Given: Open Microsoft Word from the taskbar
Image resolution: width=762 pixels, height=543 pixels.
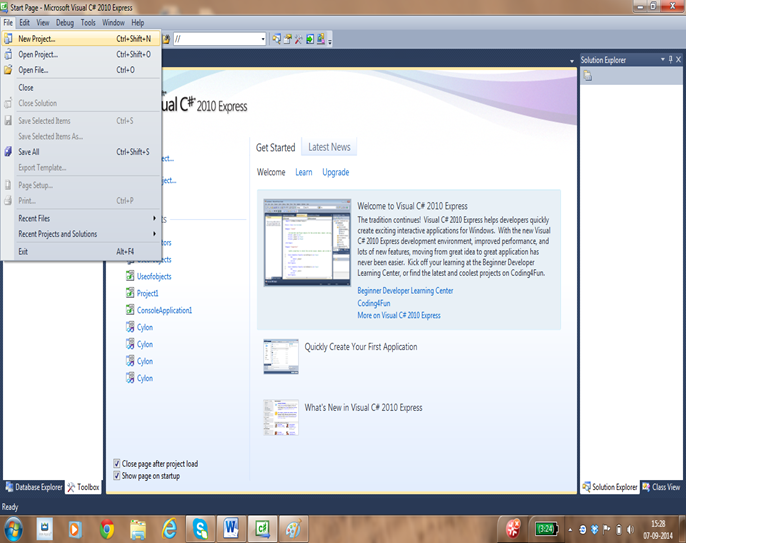Looking at the screenshot, I should 231,528.
